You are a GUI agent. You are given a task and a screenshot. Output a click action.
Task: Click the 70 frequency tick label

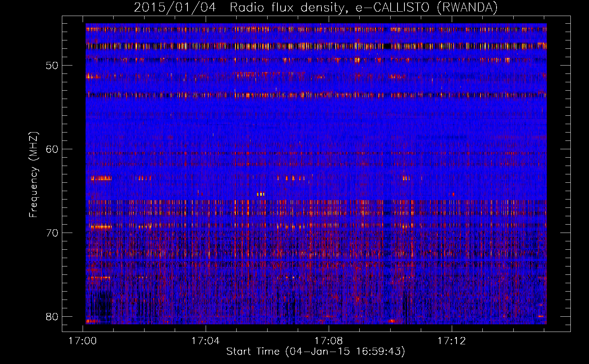52,233
